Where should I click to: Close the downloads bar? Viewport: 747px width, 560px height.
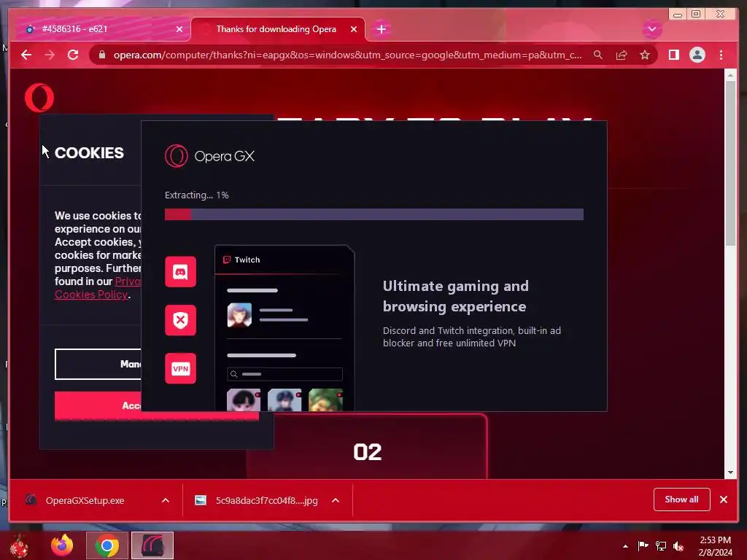click(723, 499)
